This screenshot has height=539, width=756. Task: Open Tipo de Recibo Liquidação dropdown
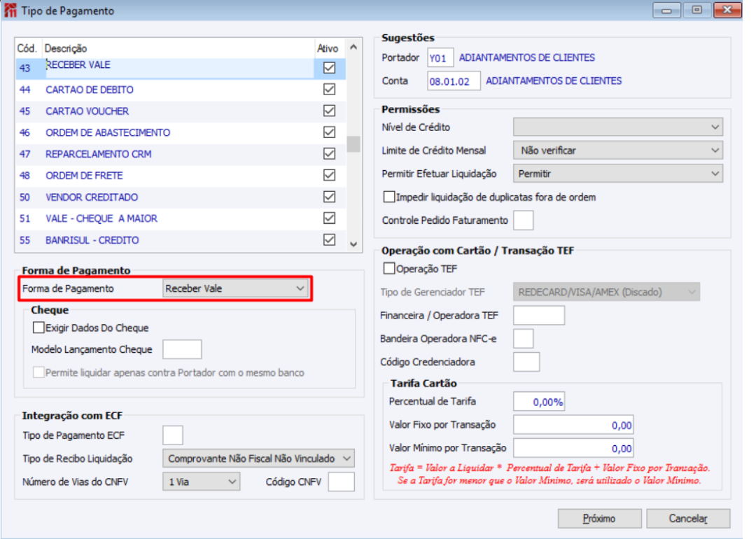pos(258,458)
